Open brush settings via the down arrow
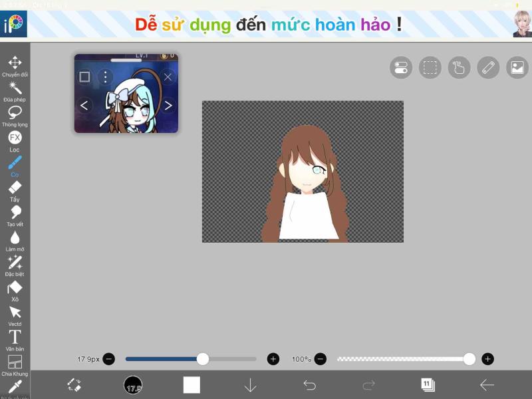This screenshot has width=532, height=399. (x=249, y=383)
